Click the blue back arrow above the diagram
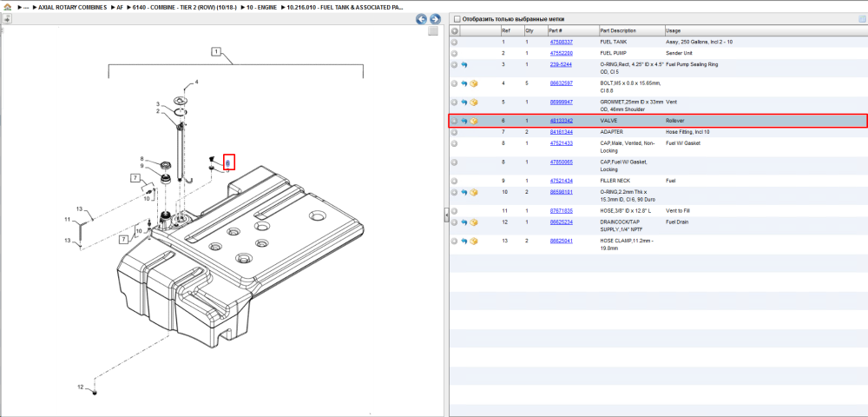Viewport: 868px width, 417px height. click(422, 19)
